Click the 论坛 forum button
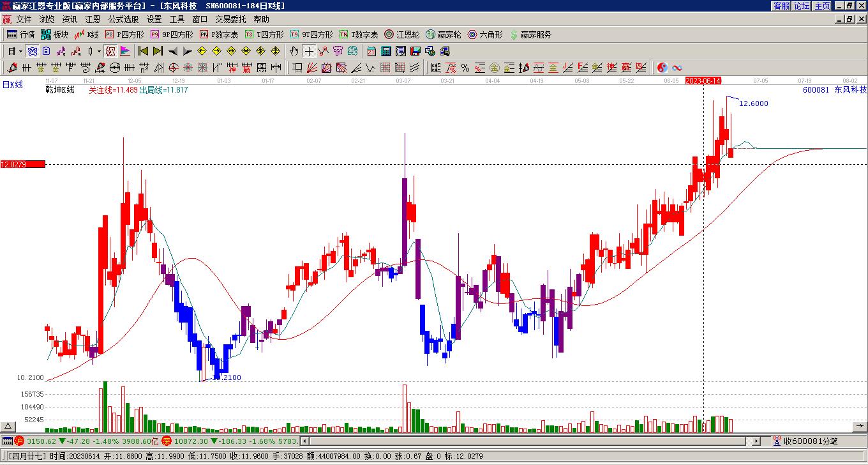The height and width of the screenshot is (465, 868). click(802, 6)
